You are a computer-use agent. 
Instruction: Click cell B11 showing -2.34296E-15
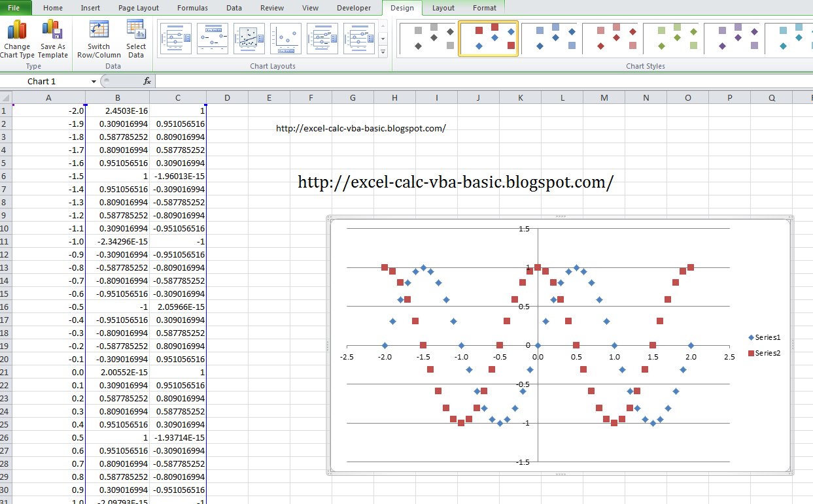click(118, 242)
